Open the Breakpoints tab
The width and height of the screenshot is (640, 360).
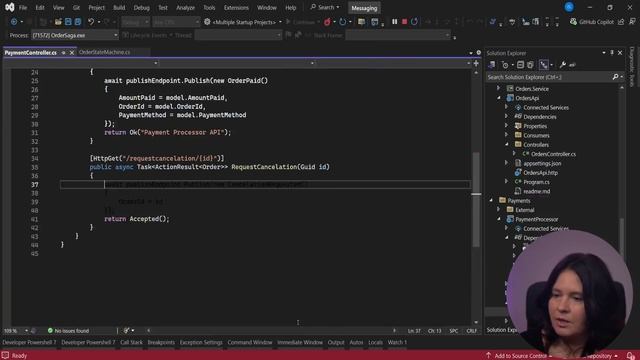pos(161,342)
